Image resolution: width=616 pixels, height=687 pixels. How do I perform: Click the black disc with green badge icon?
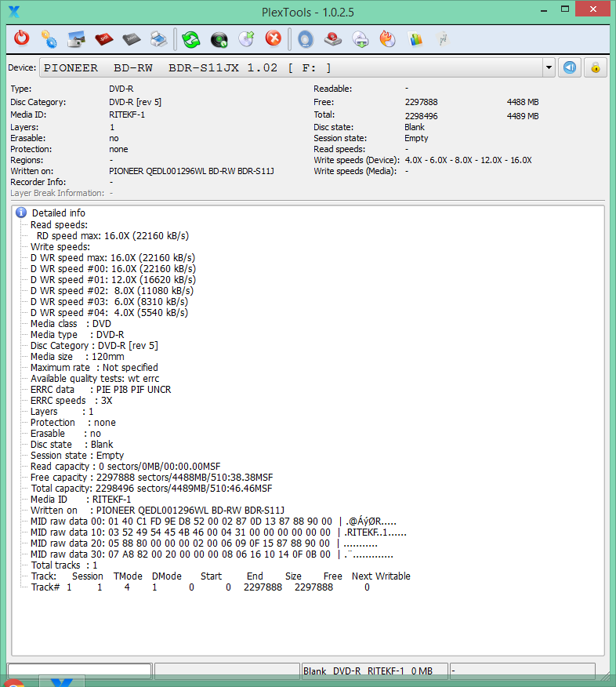click(219, 39)
